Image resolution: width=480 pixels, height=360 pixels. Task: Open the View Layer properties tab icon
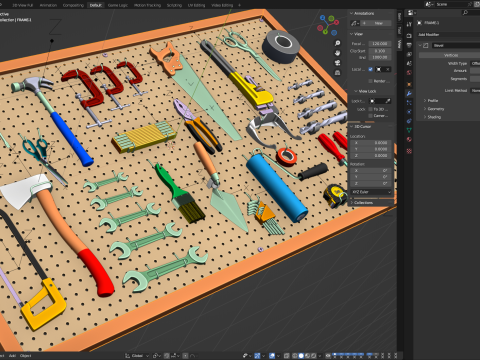click(x=409, y=54)
